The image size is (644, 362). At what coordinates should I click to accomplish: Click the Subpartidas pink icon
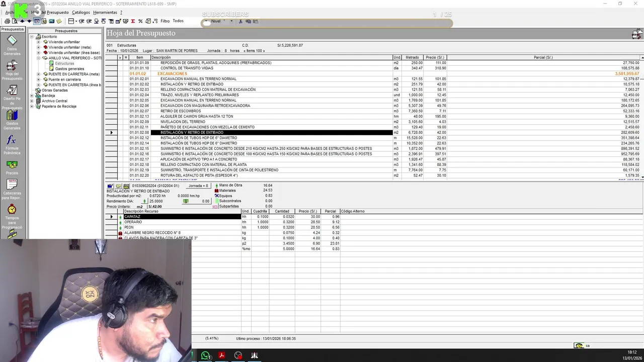215,206
